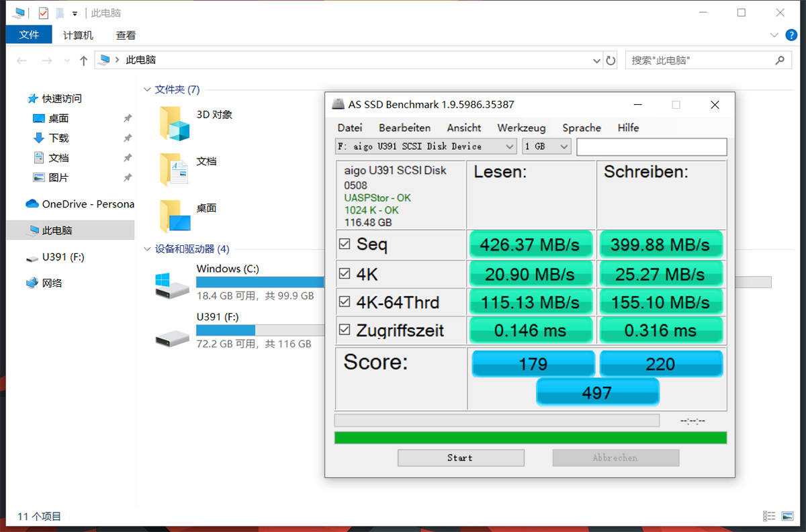
Task: Select OneDrive - Personal cloud icon
Action: [32, 204]
